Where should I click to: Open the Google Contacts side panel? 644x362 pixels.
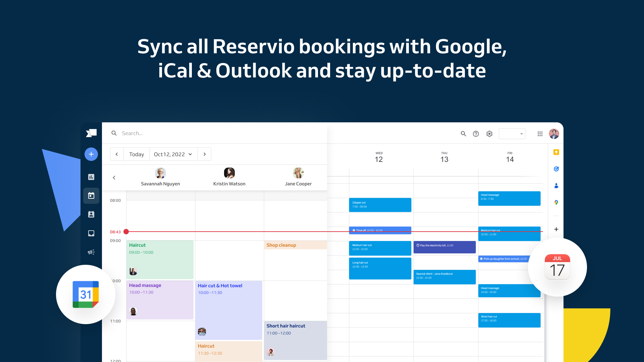coord(556,185)
